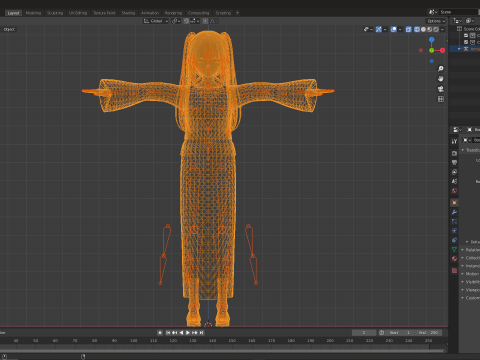Expand the Motion Paths panel
The height and width of the screenshot is (360, 480).
tap(463, 274)
